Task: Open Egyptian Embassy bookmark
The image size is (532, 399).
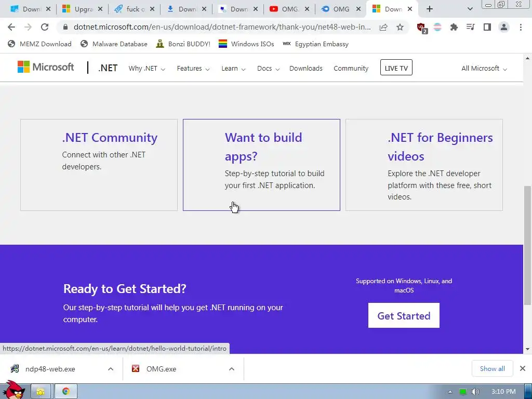Action: [315, 44]
